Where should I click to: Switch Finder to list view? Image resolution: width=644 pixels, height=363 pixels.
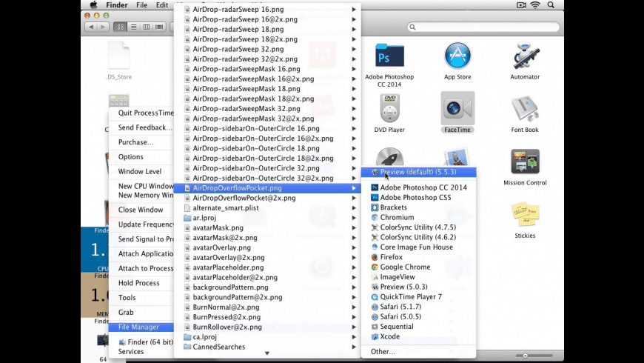133,27
